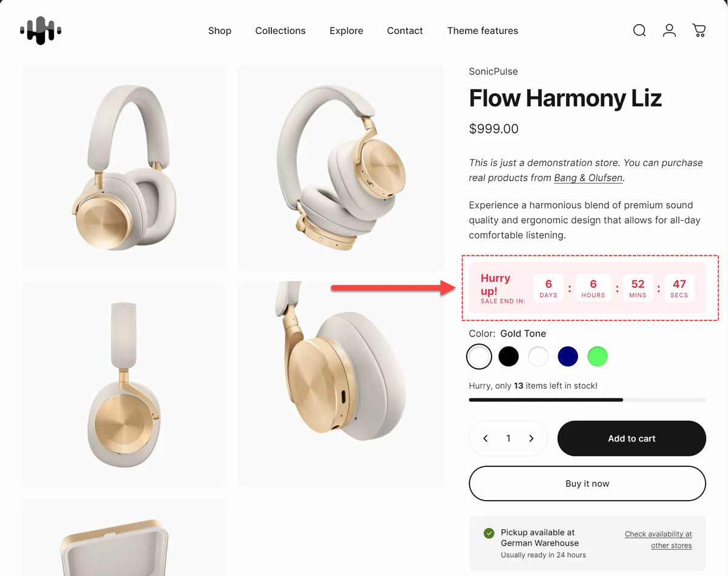Decrease quantity with the left chevron
This screenshot has height=576, width=728.
click(485, 438)
